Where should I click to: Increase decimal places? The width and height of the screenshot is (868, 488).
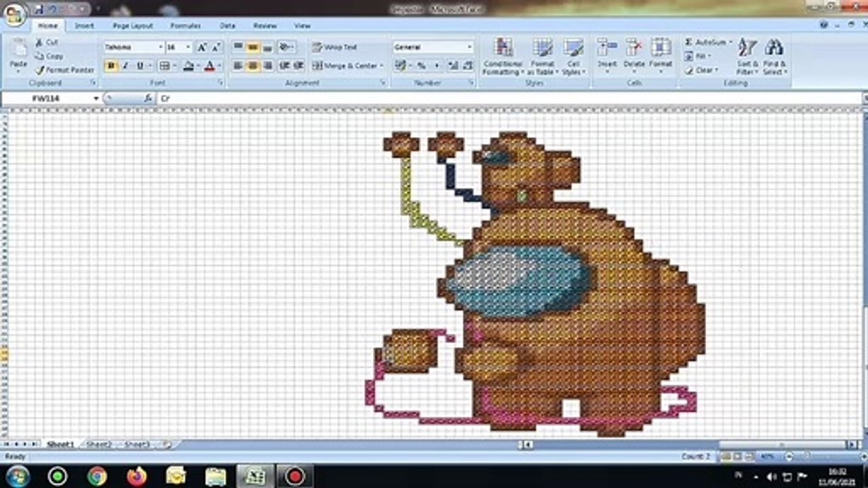coord(453,66)
